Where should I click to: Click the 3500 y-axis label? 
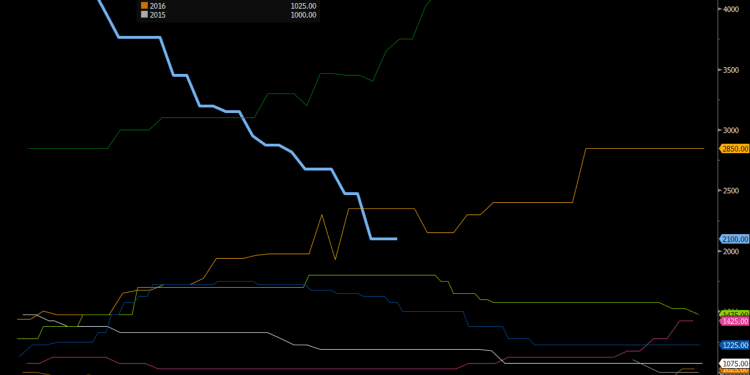[x=730, y=70]
